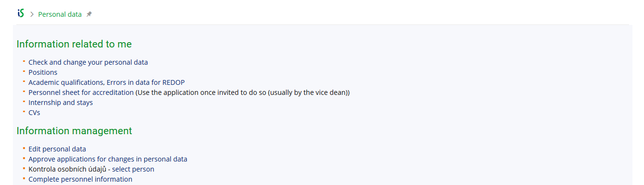
Task: Open Kontrola osobních údajů - select person
Action: pyautogui.click(x=91, y=169)
